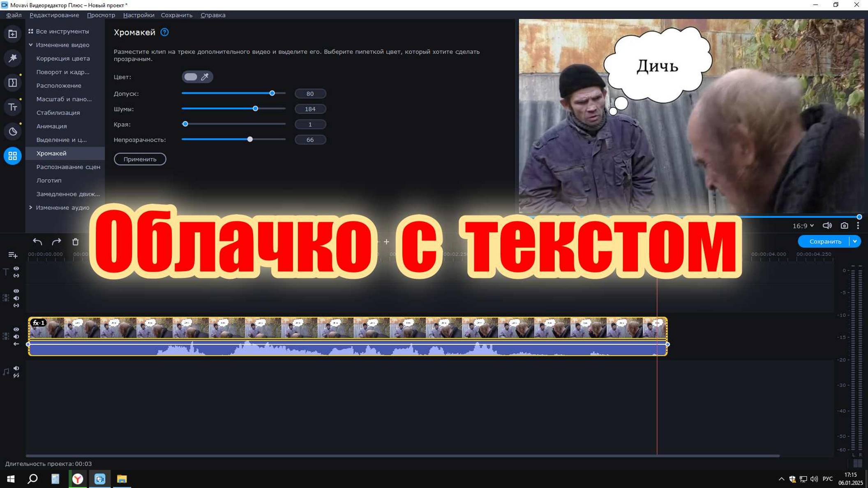868x488 pixels.
Task: Select the other tools panel icon
Action: (12, 156)
